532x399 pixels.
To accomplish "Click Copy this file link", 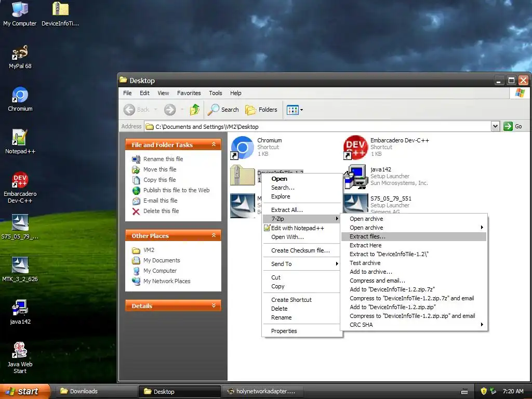I will coord(159,180).
